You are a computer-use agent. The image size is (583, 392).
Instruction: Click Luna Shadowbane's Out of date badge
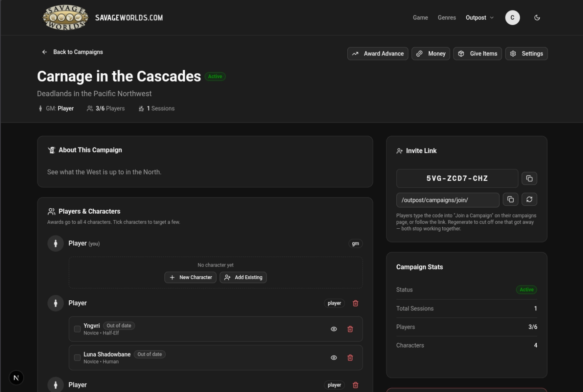coord(149,355)
